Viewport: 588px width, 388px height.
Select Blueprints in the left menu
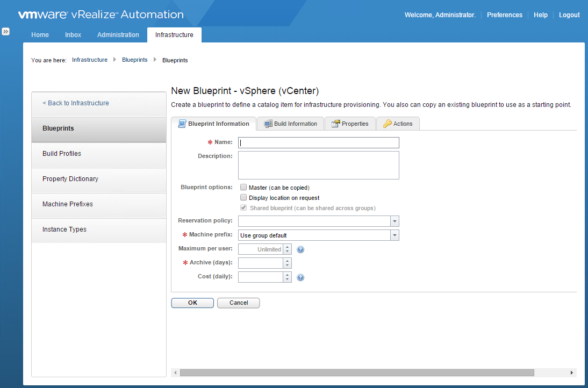99,130
